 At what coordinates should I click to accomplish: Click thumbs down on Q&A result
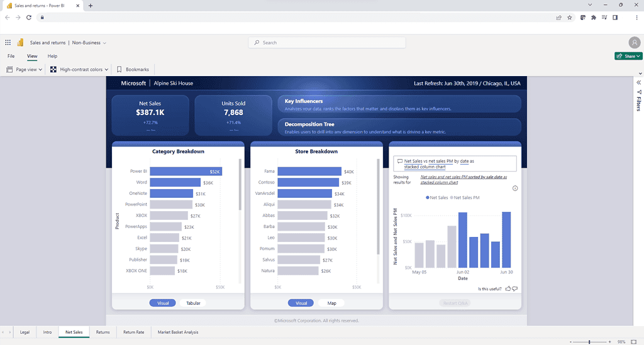[x=515, y=289]
